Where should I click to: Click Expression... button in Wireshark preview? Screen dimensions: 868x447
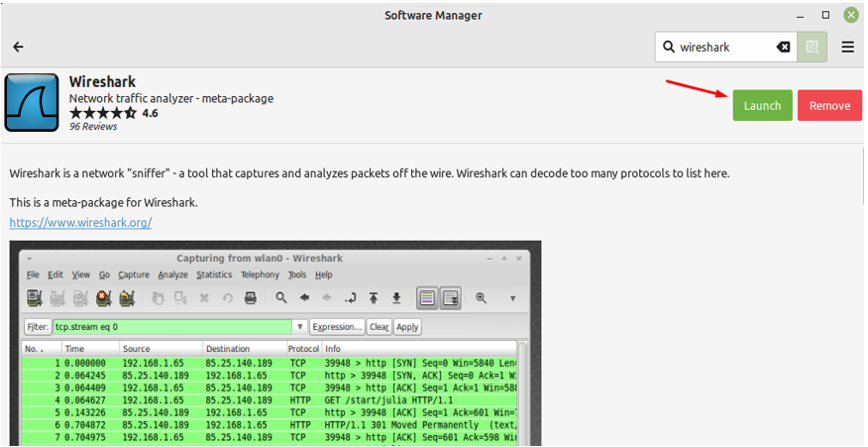[337, 327]
